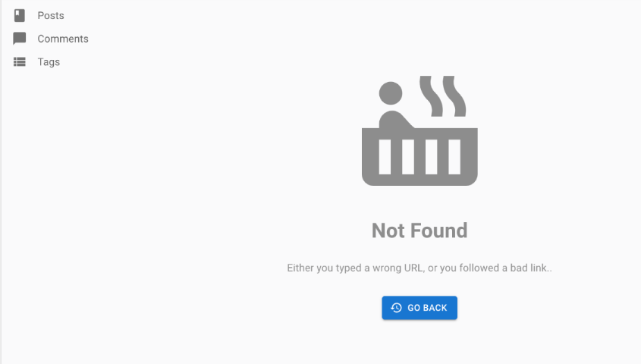
Task: Click the striped tub base of the graphic
Action: click(419, 157)
